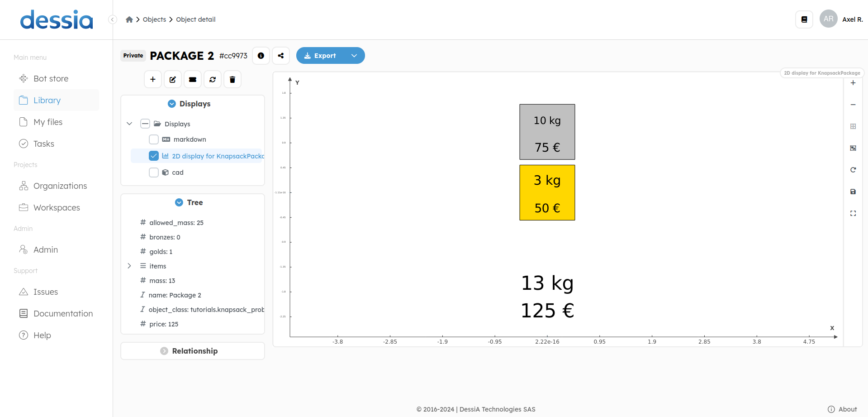Click the gray 10 kg item box
Image resolution: width=868 pixels, height=417 pixels.
coord(547,132)
